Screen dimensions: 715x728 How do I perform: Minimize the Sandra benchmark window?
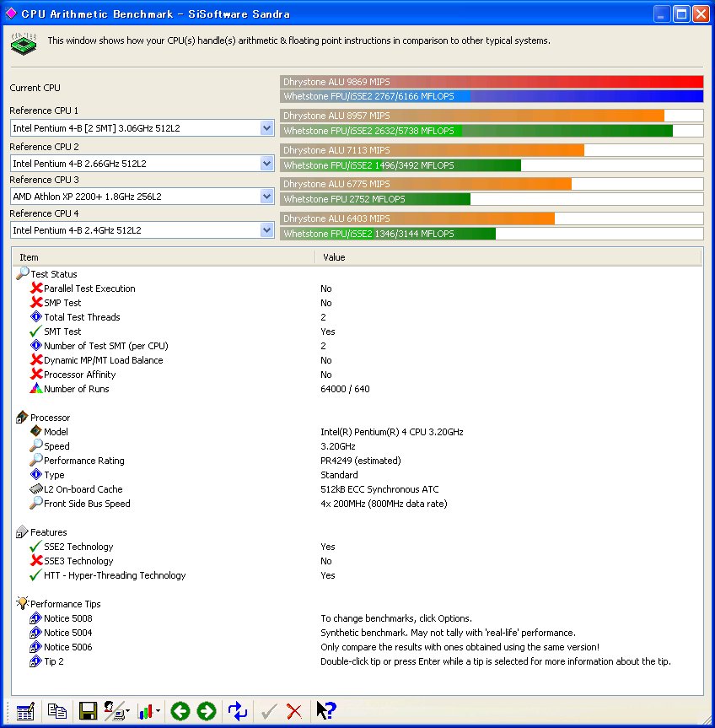[x=662, y=14]
